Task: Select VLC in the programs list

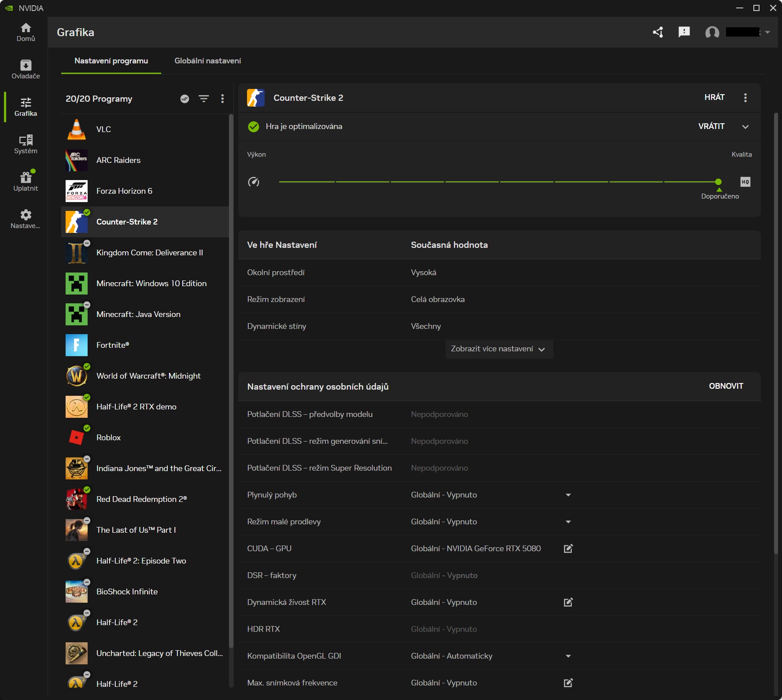Action: [145, 129]
